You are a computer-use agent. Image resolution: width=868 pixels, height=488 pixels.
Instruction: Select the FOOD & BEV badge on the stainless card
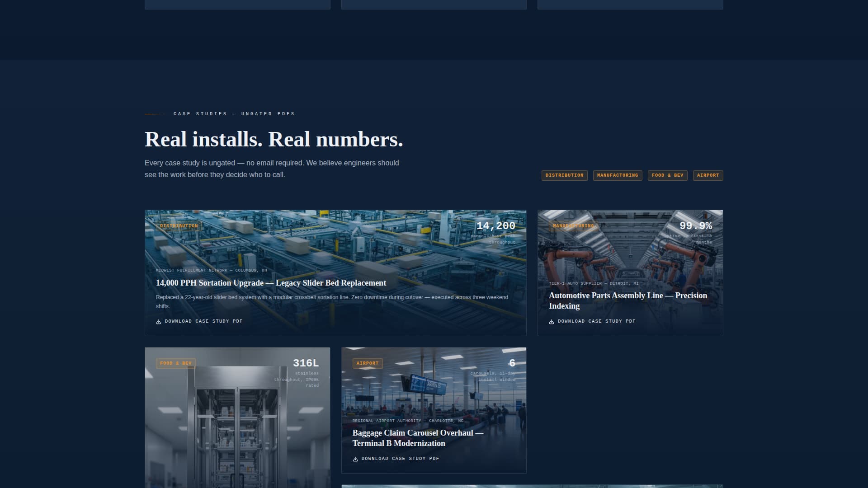coord(176,363)
